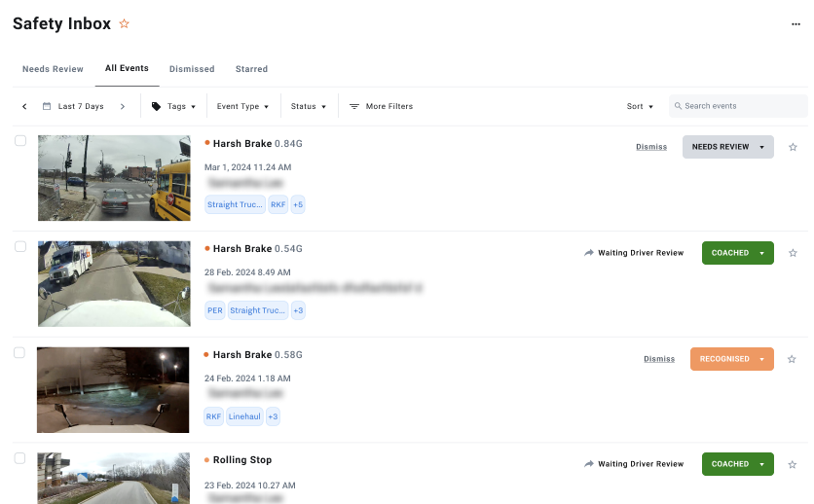Select checkbox for Rolling Stop event
Image resolution: width=814 pixels, height=504 pixels.
click(19, 458)
